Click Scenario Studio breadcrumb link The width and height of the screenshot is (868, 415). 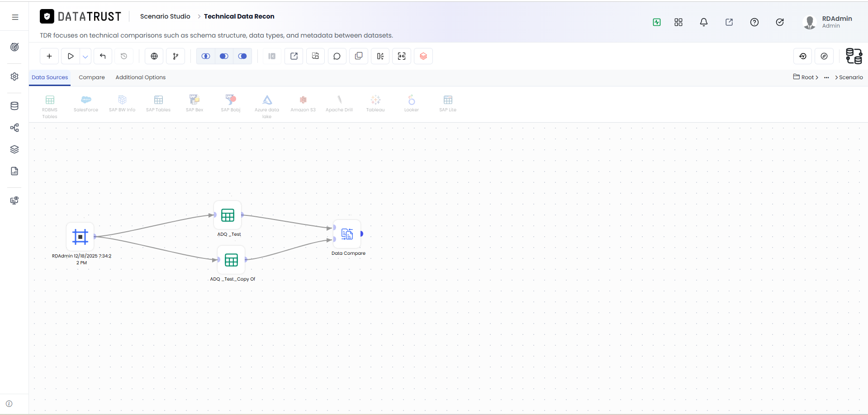tap(165, 16)
